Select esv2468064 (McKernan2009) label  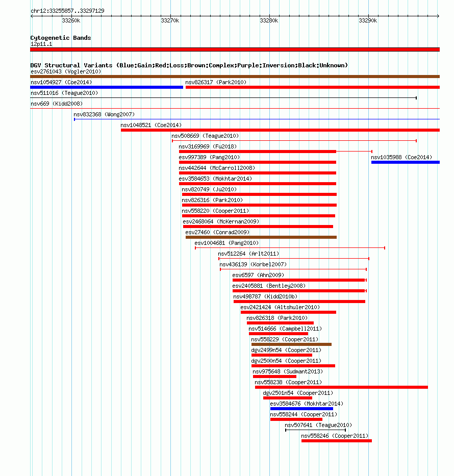(x=221, y=221)
